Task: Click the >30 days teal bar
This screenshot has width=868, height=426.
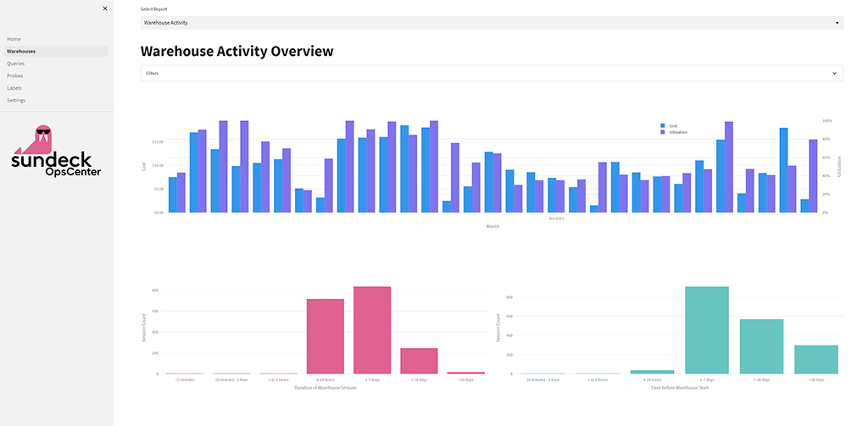Action: coord(816,360)
